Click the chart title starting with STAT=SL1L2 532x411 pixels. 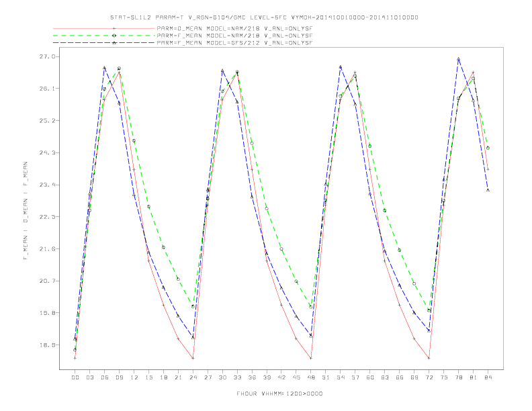264,17
